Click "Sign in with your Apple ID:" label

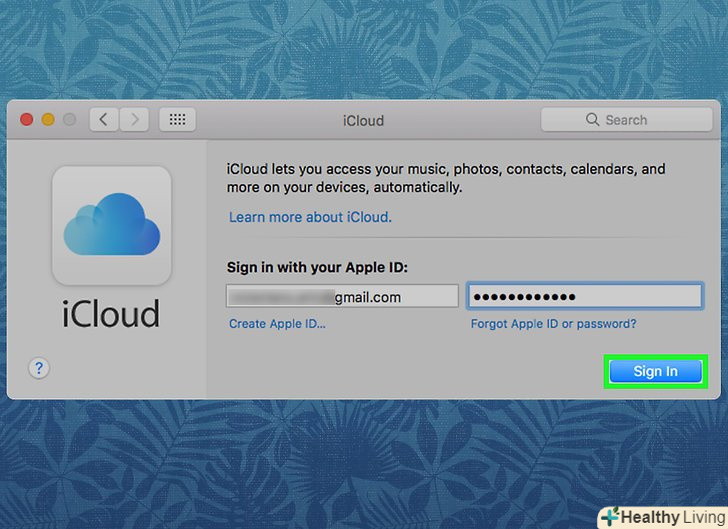(x=317, y=268)
